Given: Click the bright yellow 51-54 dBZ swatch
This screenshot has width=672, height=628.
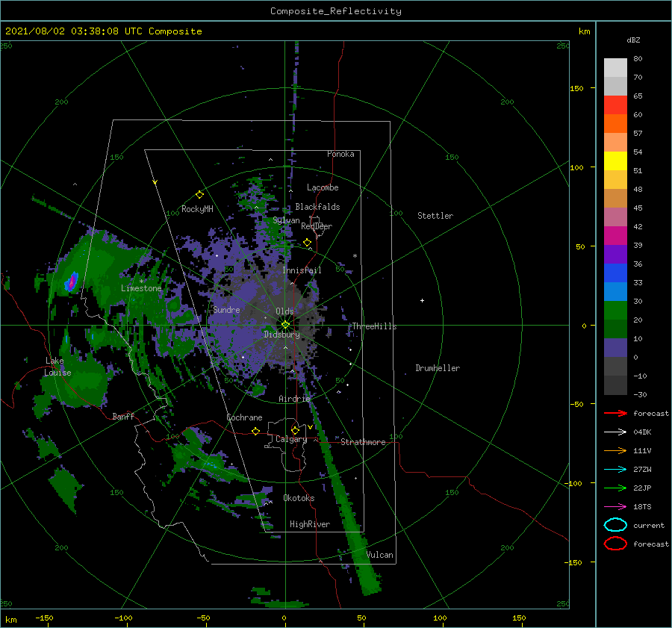Looking at the screenshot, I should (615, 161).
